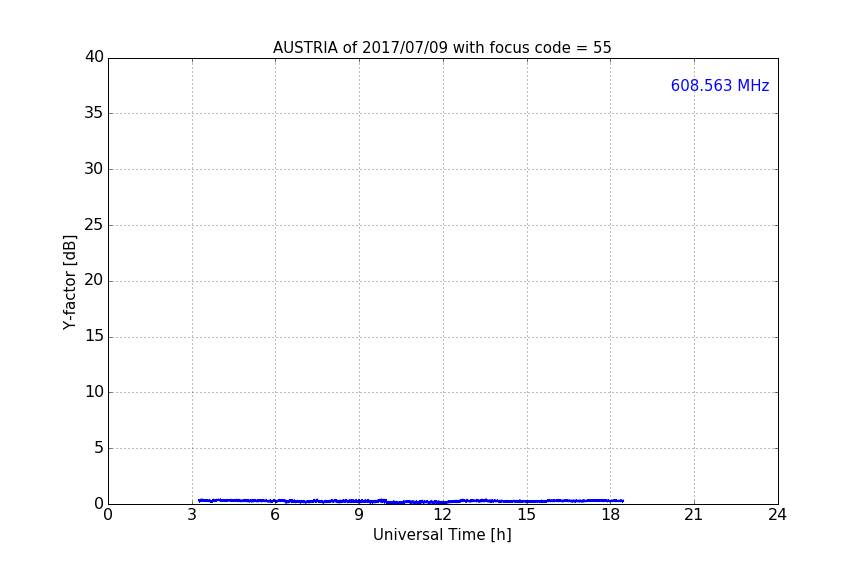Click the y-axis tick label '5'
The width and height of the screenshot is (864, 576).
[x=99, y=448]
